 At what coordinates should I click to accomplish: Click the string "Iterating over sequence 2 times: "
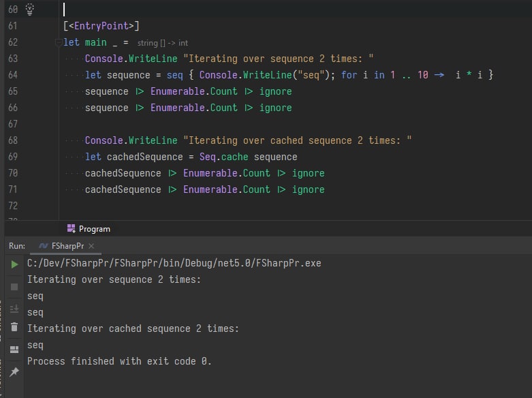coord(278,59)
